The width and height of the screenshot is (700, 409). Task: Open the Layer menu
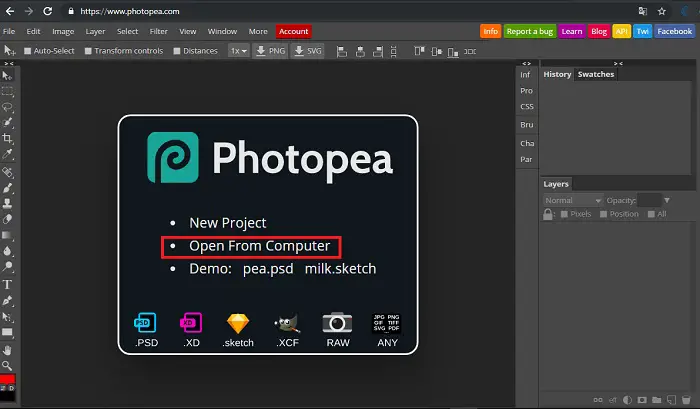(x=96, y=31)
